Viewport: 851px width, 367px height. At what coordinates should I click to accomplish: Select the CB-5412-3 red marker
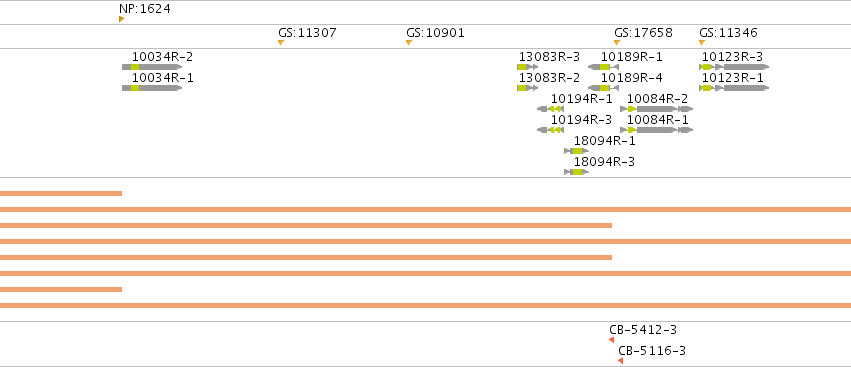point(612,340)
